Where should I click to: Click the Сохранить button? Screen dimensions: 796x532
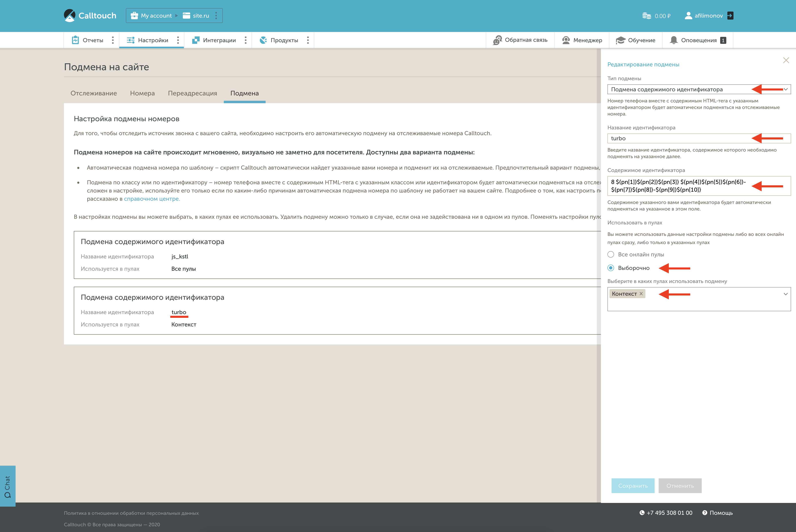[633, 486]
